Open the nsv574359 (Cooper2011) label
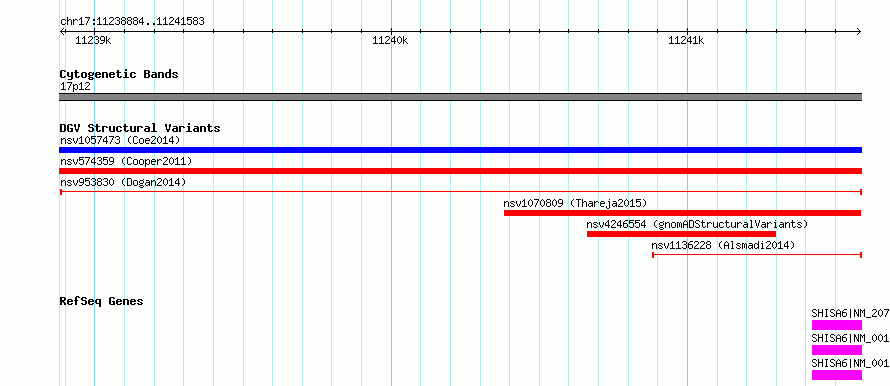Image resolution: width=890 pixels, height=386 pixels. click(x=126, y=161)
